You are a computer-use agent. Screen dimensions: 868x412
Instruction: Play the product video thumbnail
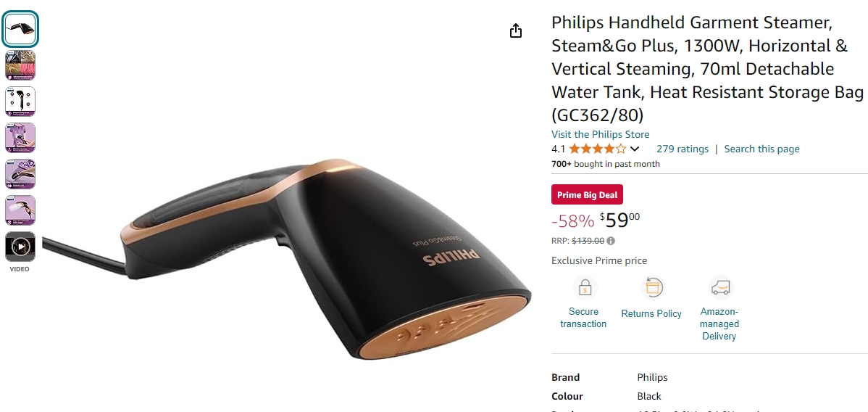[x=20, y=246]
